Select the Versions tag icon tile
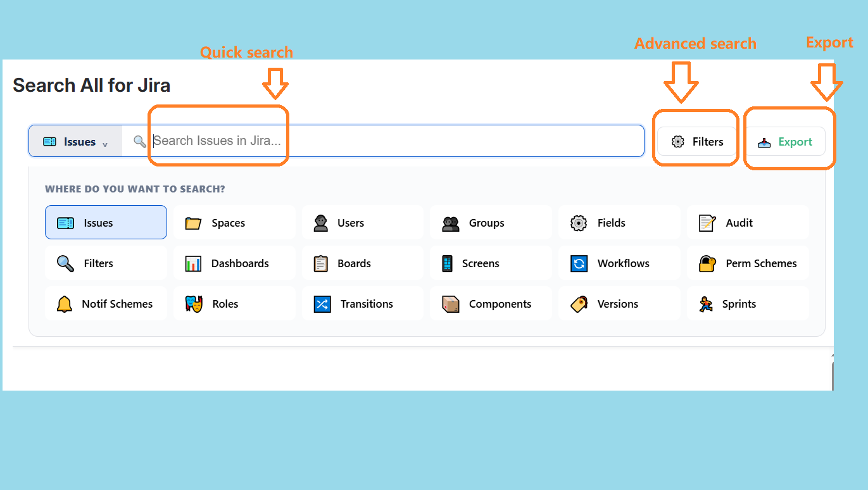Image resolution: width=868 pixels, height=490 pixels. (619, 303)
